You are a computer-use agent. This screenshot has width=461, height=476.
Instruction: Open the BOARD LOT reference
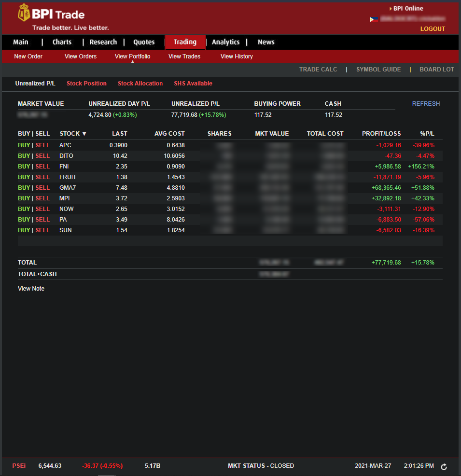coord(437,70)
